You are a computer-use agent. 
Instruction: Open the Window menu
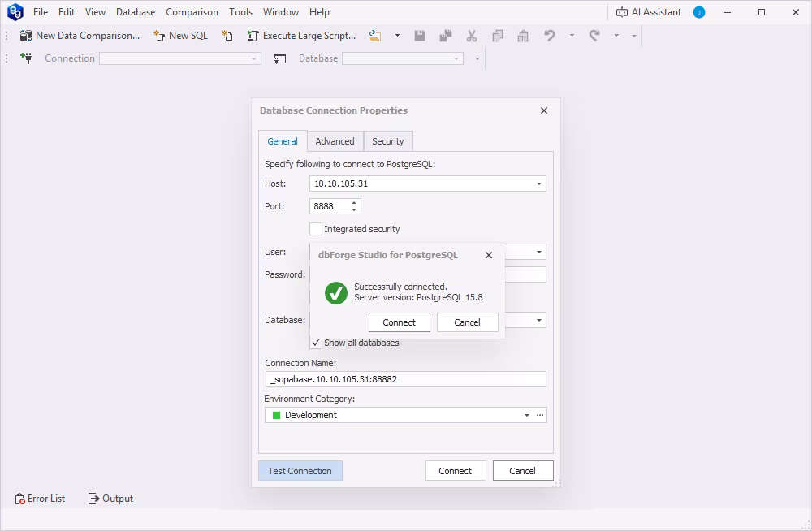click(x=281, y=12)
